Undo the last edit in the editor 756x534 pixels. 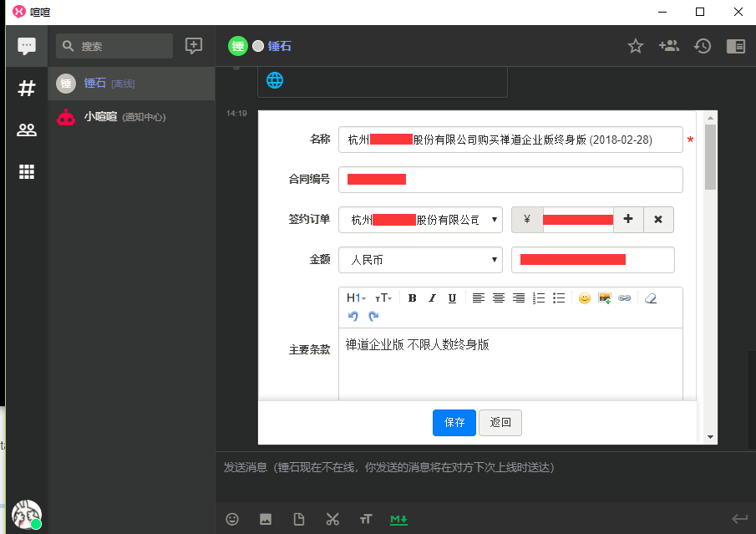click(x=353, y=316)
